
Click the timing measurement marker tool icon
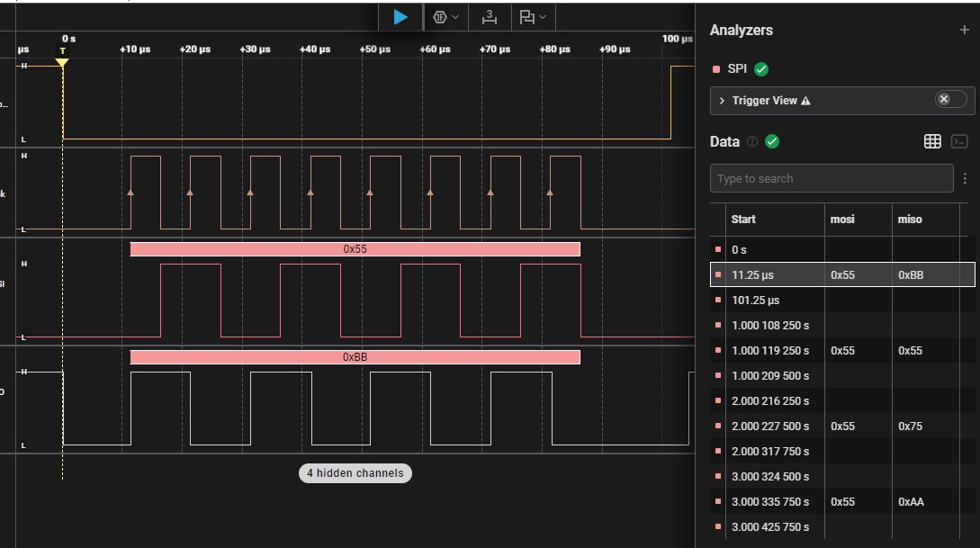(x=489, y=17)
